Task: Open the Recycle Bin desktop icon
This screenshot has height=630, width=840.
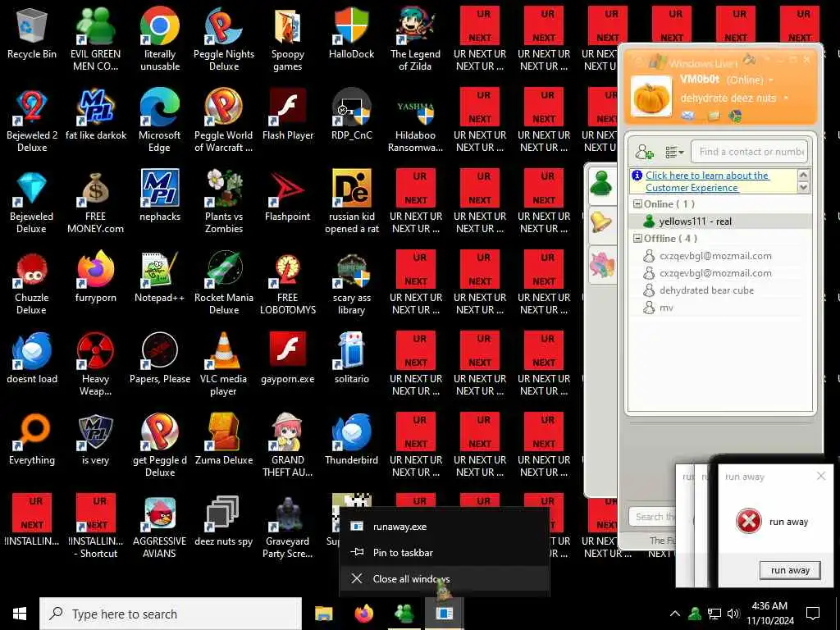Action: tap(32, 33)
